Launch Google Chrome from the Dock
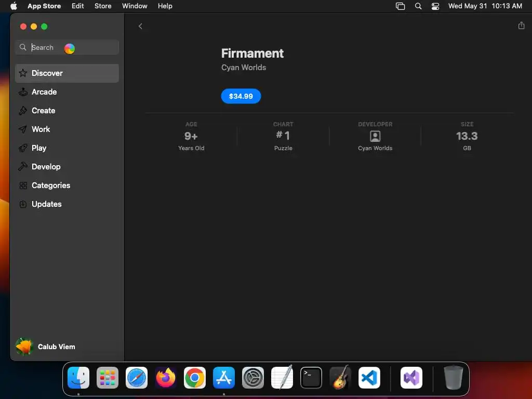 tap(195, 378)
